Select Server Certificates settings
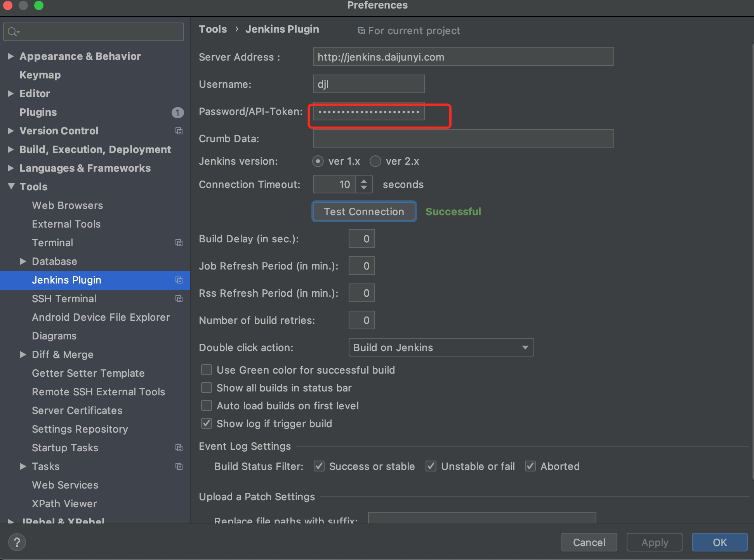Viewport: 754px width, 560px height. click(77, 410)
